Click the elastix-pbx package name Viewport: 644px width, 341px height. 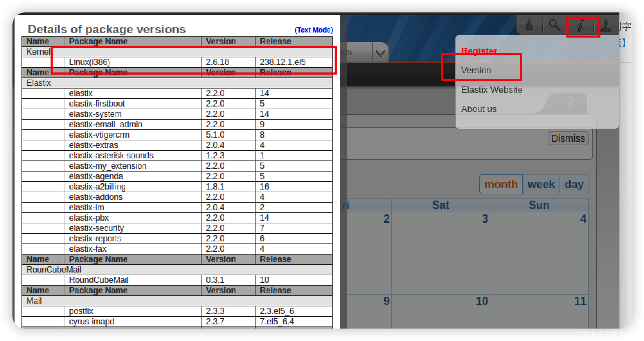click(x=89, y=218)
